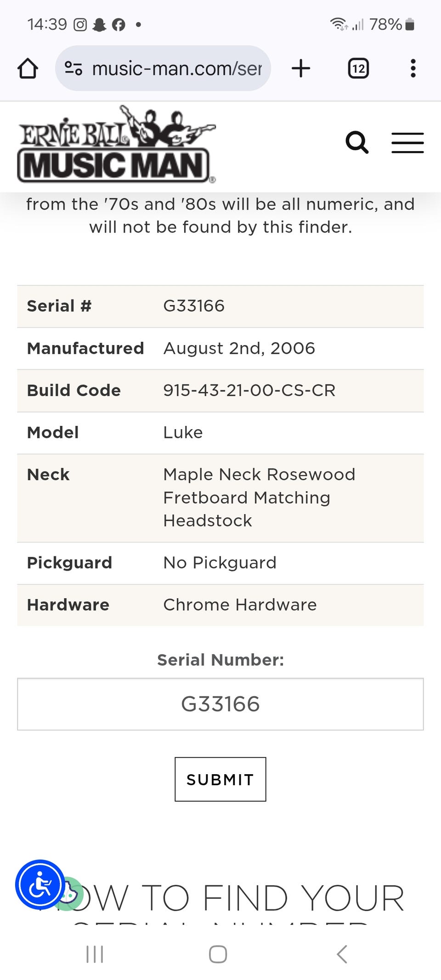Tap Android home navigation button

click(218, 954)
